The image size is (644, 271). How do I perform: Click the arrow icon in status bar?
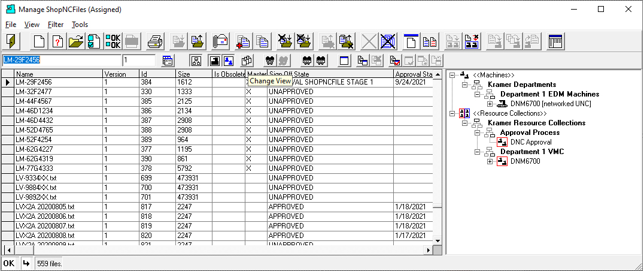pos(26,263)
